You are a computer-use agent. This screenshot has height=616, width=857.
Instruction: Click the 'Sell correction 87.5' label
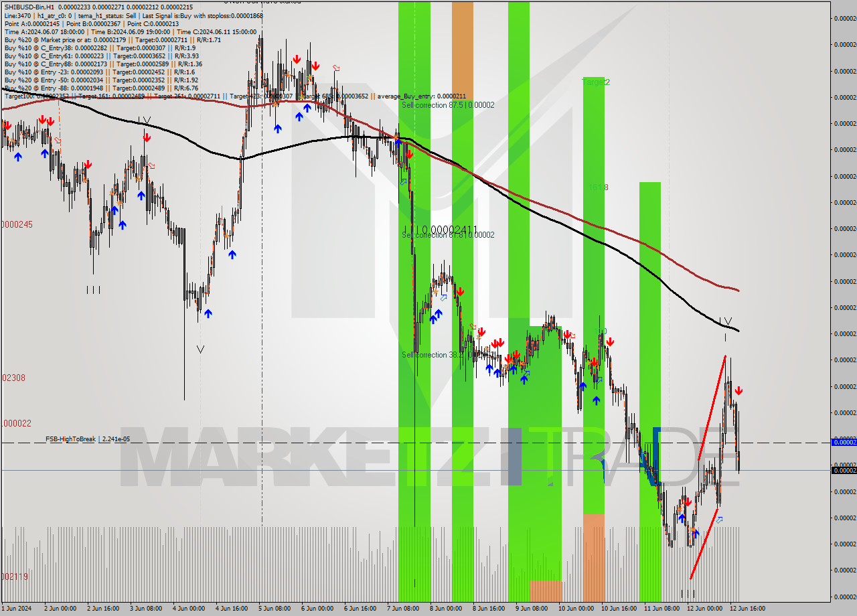pos(448,105)
